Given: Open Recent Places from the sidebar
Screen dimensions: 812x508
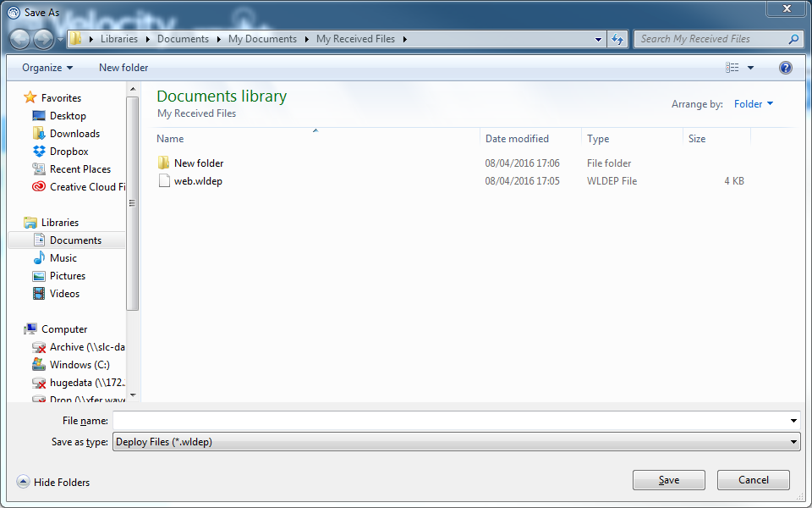Looking at the screenshot, I should point(80,168).
